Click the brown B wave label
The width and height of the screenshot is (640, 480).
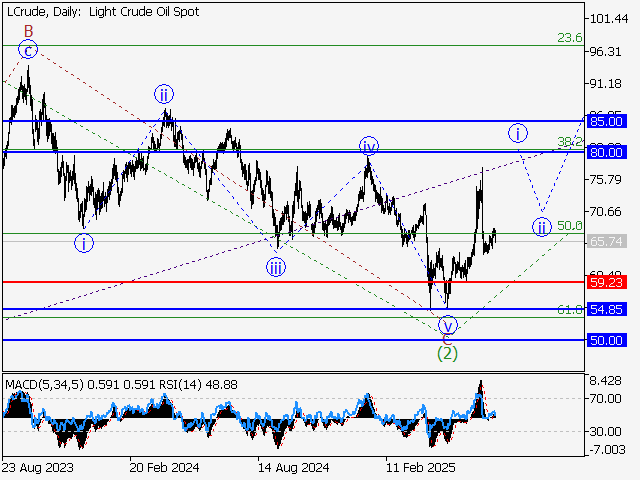29,32
